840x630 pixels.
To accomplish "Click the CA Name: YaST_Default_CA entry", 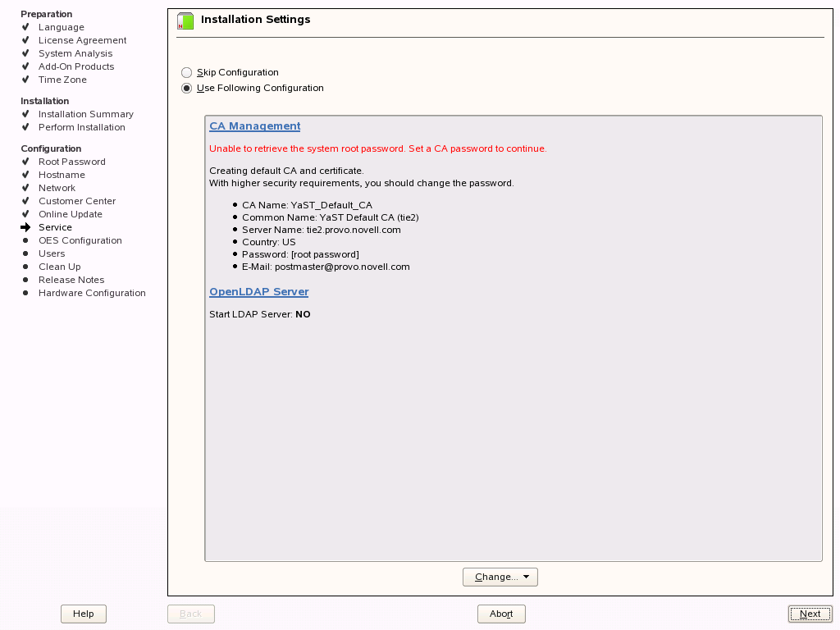I will 307,205.
